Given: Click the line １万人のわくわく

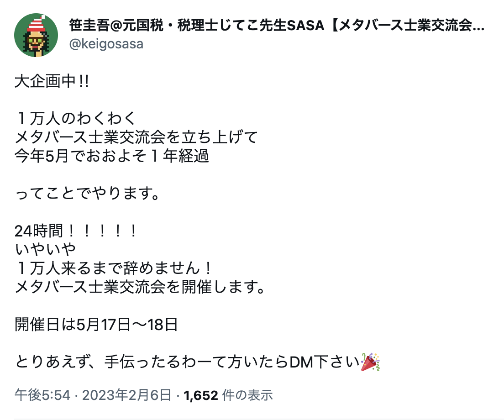Looking at the screenshot, I should (x=76, y=117).
